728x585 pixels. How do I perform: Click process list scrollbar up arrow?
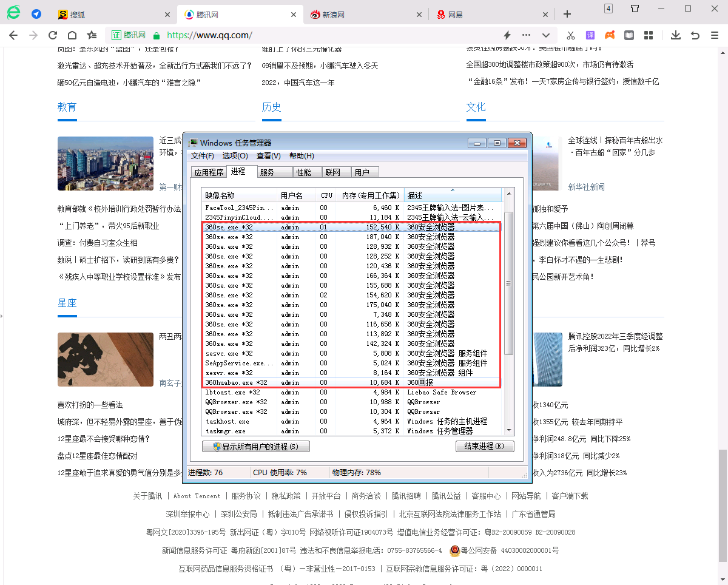click(509, 194)
